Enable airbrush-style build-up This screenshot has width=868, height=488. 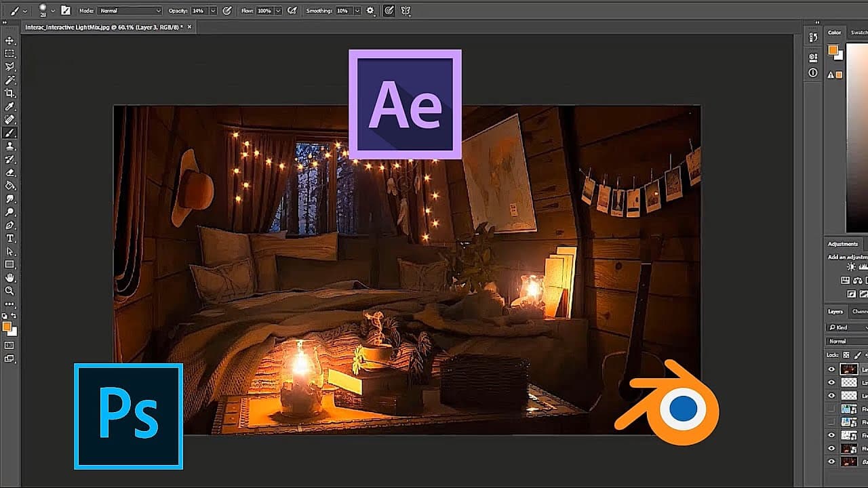[292, 11]
